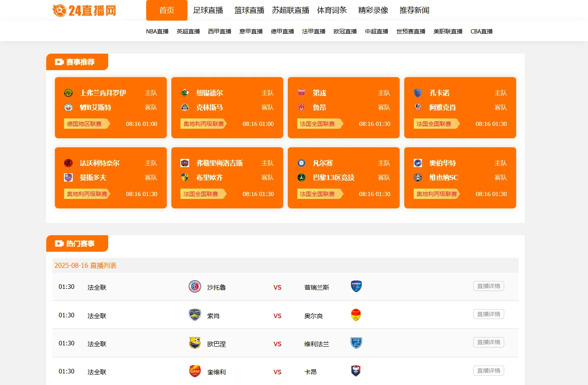Screen dimensions: 588x385
Task: Click the 阿雅克肖 team crest icon
Action: [x=418, y=107]
